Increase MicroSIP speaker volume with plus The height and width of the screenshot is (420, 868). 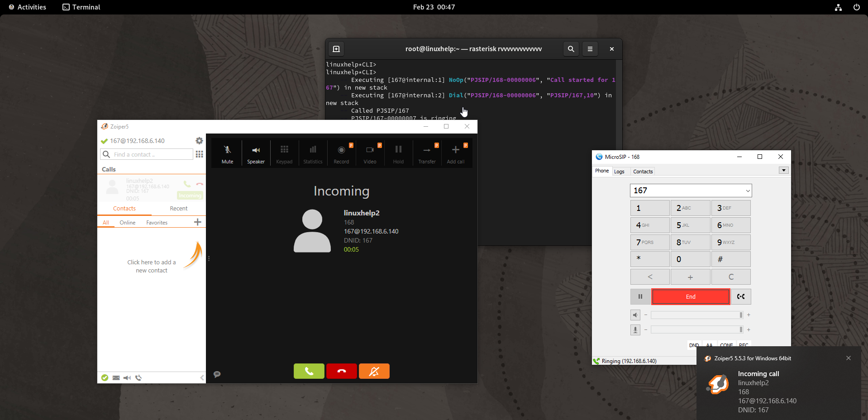point(749,315)
